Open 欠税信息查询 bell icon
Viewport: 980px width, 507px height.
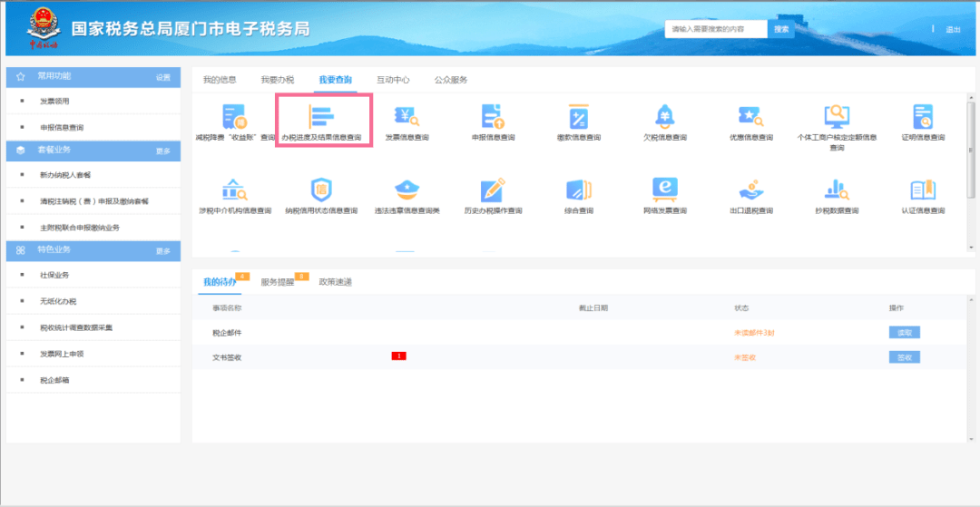coord(664,118)
